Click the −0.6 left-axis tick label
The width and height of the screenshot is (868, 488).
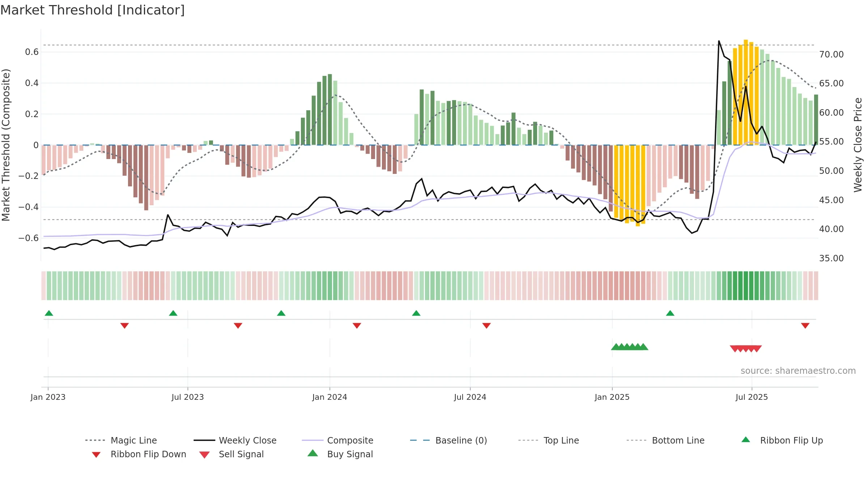tap(28, 238)
